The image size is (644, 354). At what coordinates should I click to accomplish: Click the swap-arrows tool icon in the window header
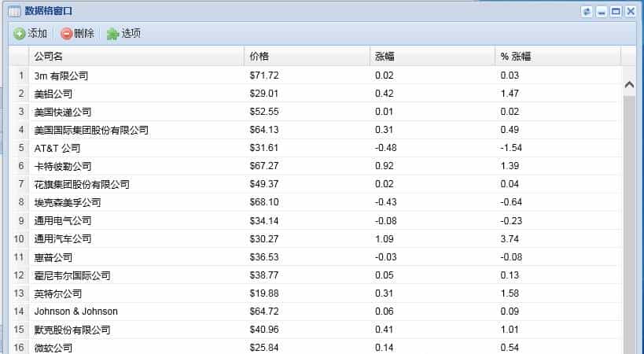[x=587, y=11]
